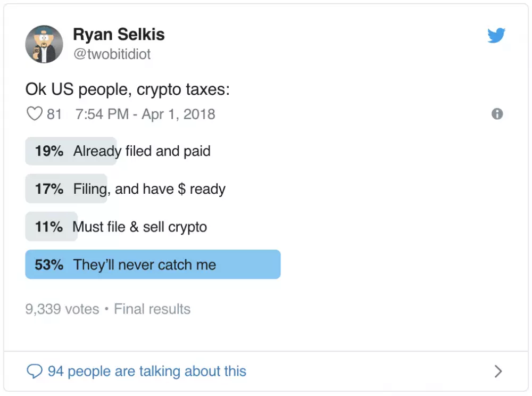Select 'Filing, and have $ ready' option
The width and height of the screenshot is (532, 396).
pos(149,189)
